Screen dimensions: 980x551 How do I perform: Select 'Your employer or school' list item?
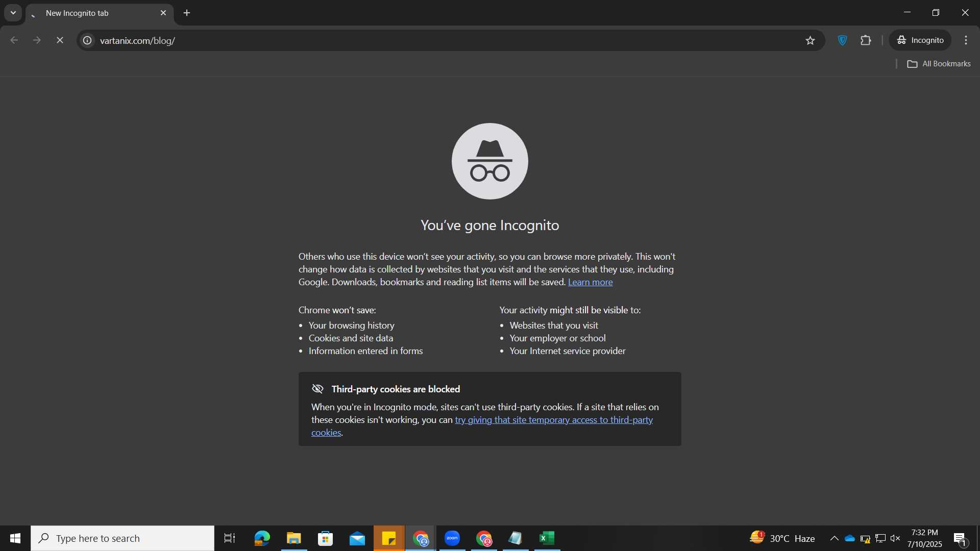pyautogui.click(x=557, y=338)
